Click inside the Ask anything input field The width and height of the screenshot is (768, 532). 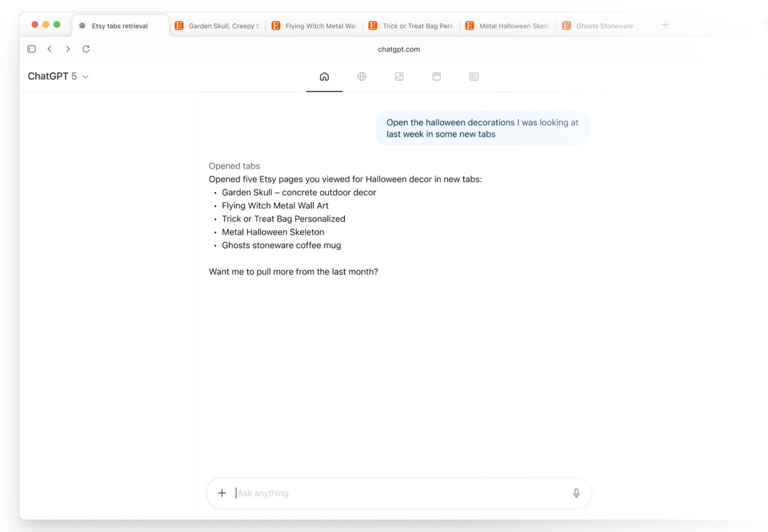(x=360, y=492)
